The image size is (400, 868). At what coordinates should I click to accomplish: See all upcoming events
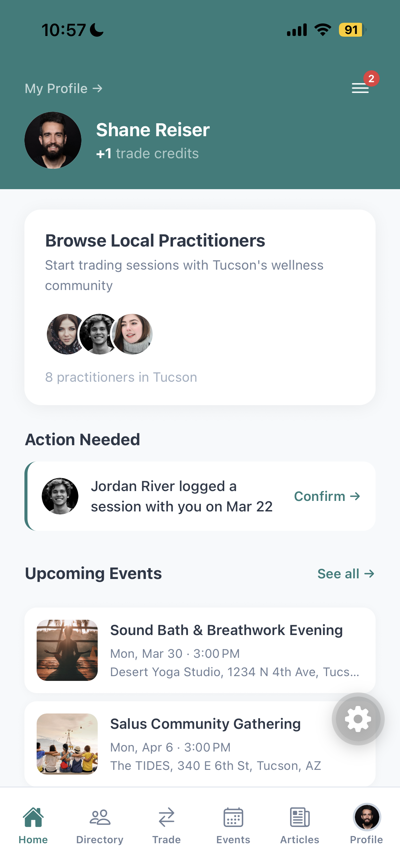(345, 574)
